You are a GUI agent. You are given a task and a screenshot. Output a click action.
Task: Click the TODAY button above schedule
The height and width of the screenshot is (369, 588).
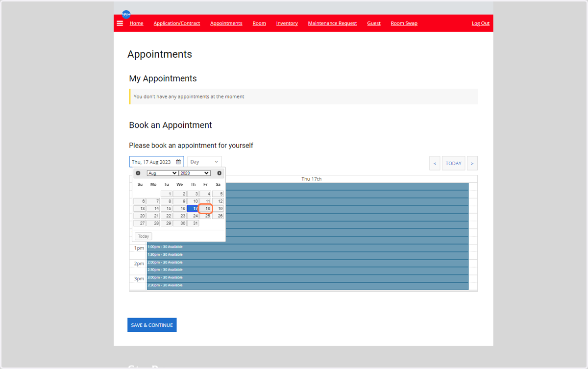click(453, 163)
